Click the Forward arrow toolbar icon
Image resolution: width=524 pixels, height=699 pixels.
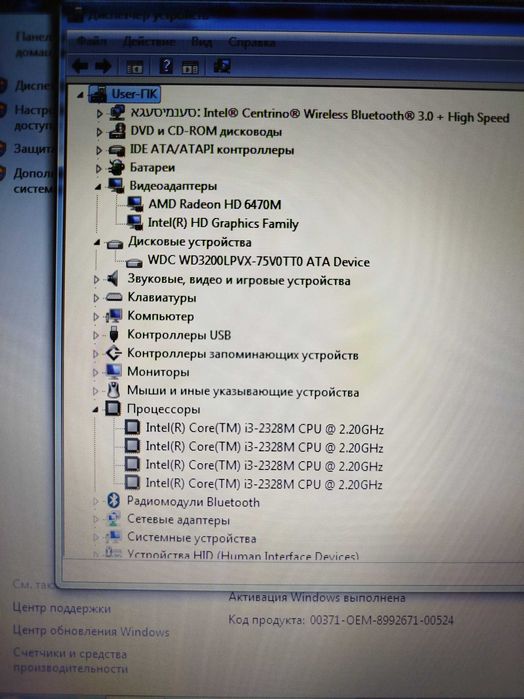pyautogui.click(x=103, y=66)
